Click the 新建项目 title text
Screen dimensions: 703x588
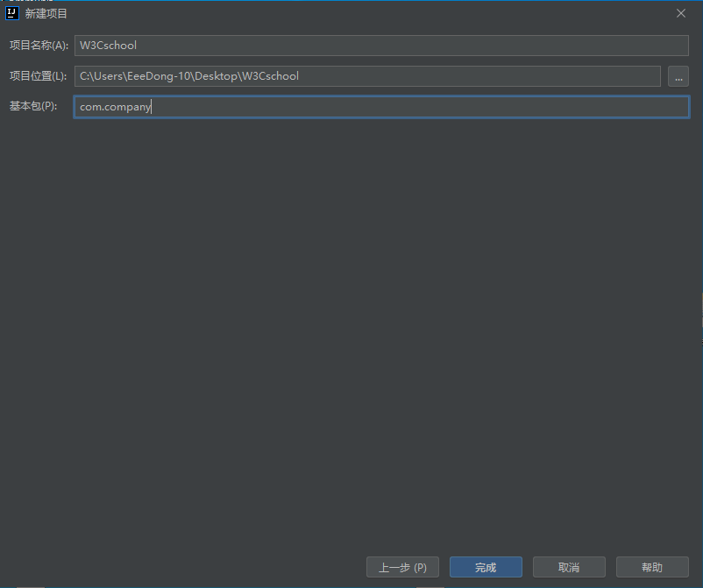pos(46,13)
